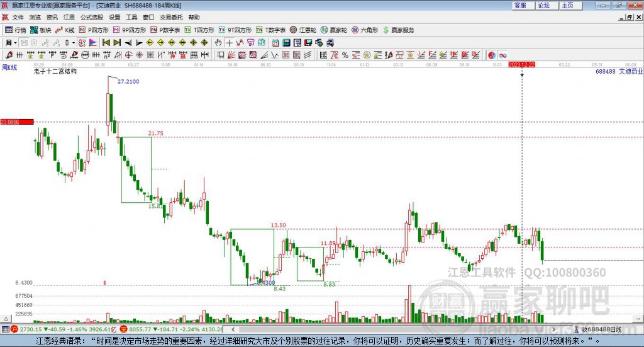Click the floppy disk save icon
The width and height of the screenshot is (644, 347).
pos(308,43)
